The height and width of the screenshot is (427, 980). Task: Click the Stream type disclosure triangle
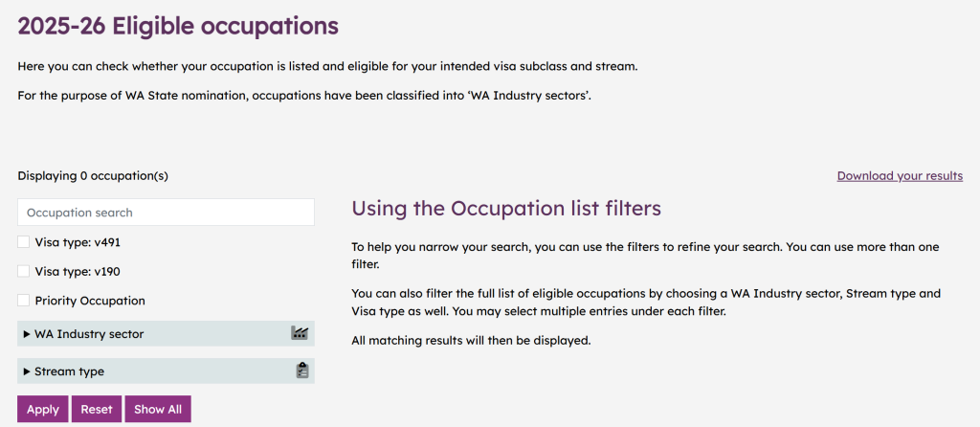(x=27, y=371)
